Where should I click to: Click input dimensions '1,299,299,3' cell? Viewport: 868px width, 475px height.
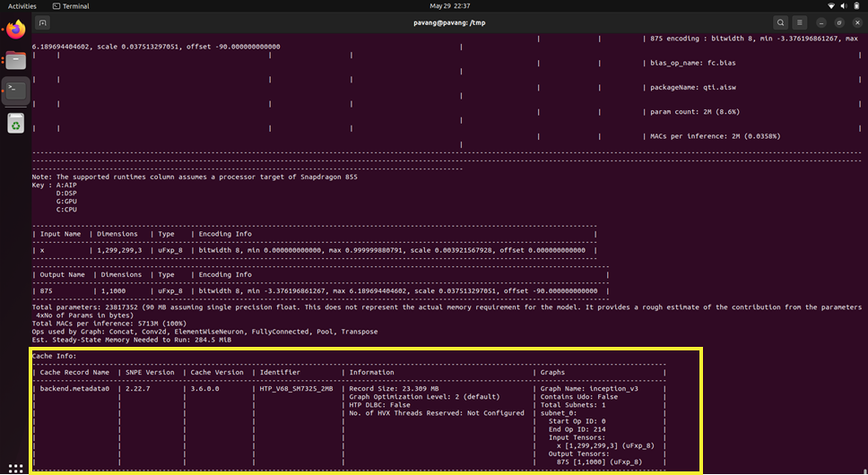point(119,250)
